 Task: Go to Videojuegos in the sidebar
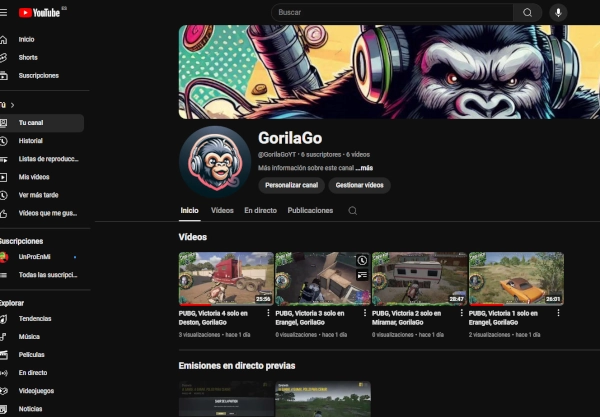(x=36, y=391)
